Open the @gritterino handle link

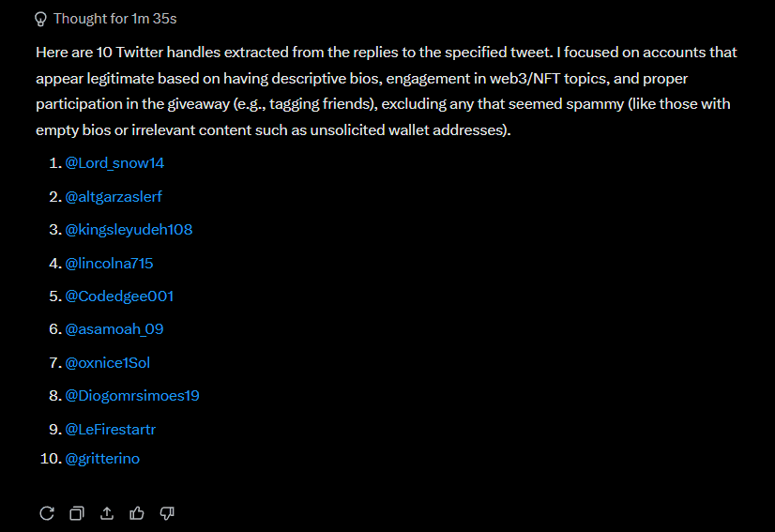(102, 459)
